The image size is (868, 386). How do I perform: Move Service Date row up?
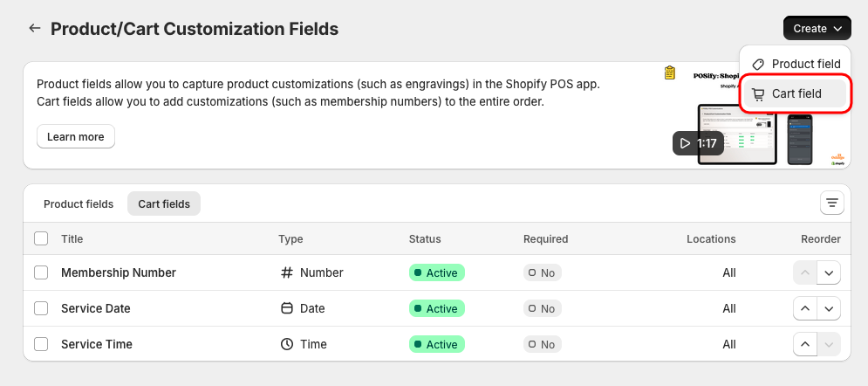click(805, 308)
